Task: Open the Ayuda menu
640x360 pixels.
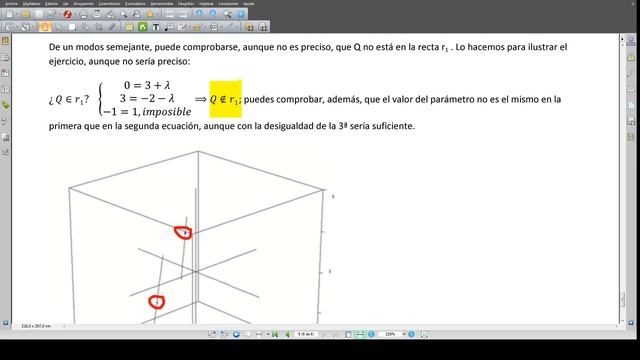Action: click(249, 4)
